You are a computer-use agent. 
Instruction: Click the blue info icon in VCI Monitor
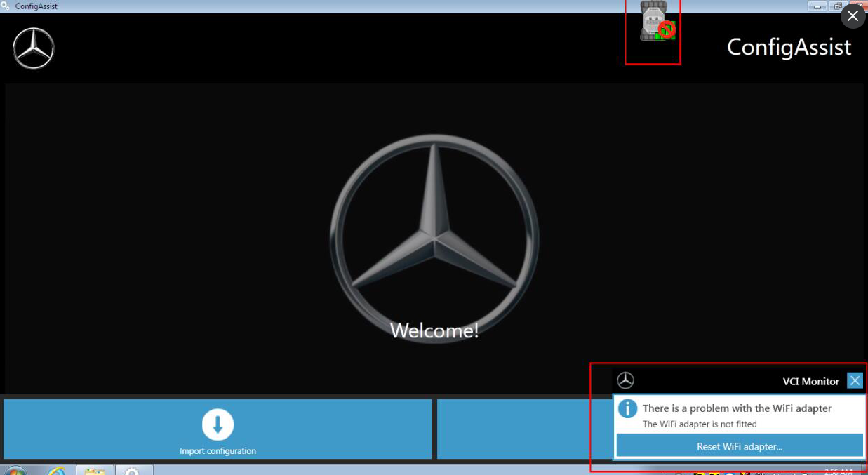coord(627,408)
